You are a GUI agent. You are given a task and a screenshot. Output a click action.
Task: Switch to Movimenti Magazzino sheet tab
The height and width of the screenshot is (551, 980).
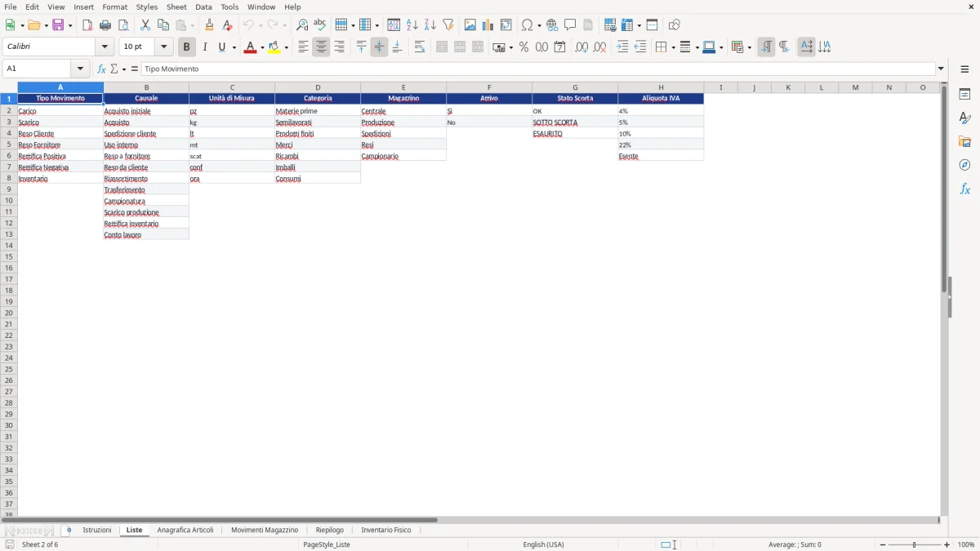(x=265, y=531)
